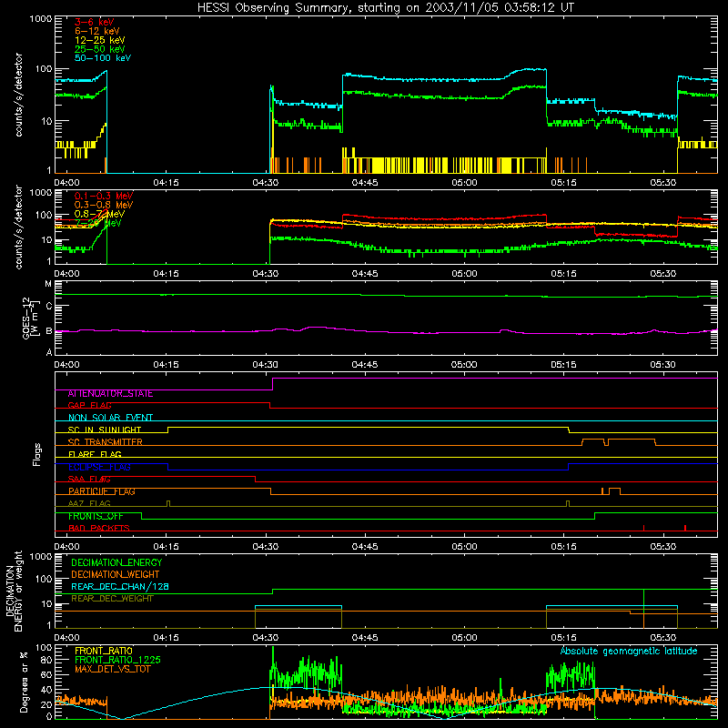Image resolution: width=728 pixels, height=728 pixels.
Task: Click the REAR_DEC_CHAN/128 legend label
Action: [120, 586]
